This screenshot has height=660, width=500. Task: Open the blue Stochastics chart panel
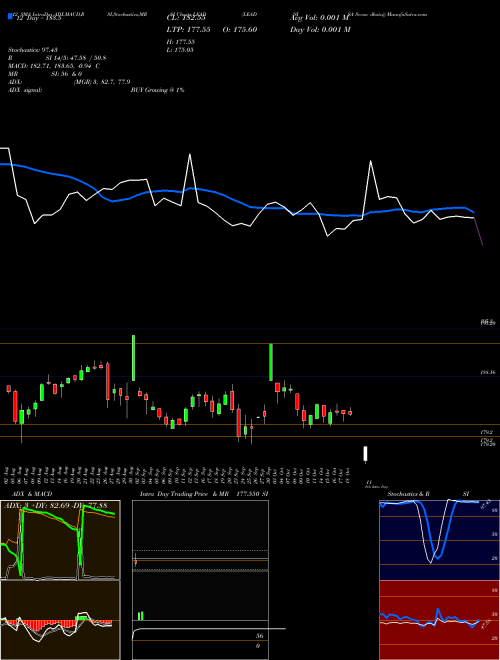(x=439, y=540)
